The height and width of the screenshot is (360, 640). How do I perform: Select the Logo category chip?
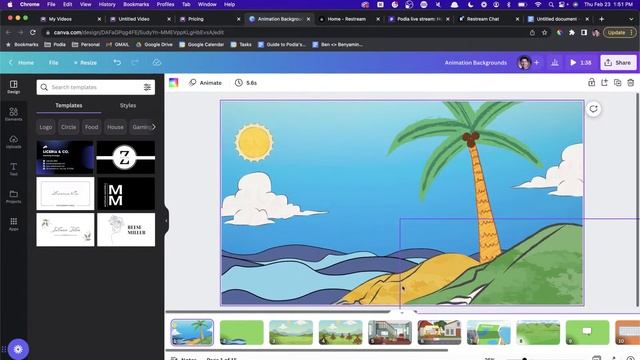(x=46, y=127)
